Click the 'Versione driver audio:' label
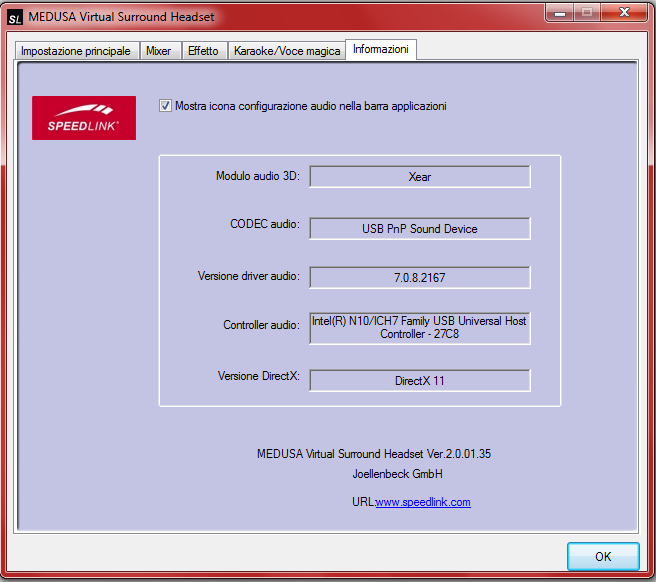 pyautogui.click(x=249, y=276)
